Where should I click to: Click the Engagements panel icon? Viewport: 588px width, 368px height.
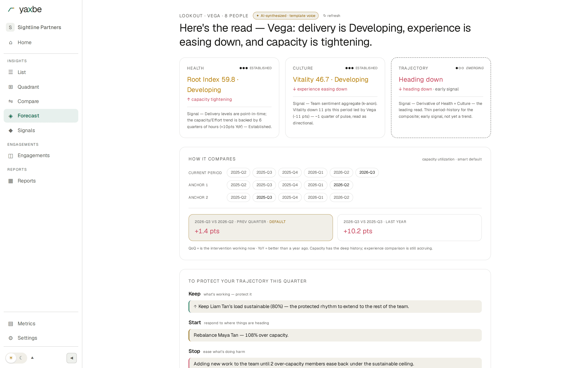click(11, 155)
